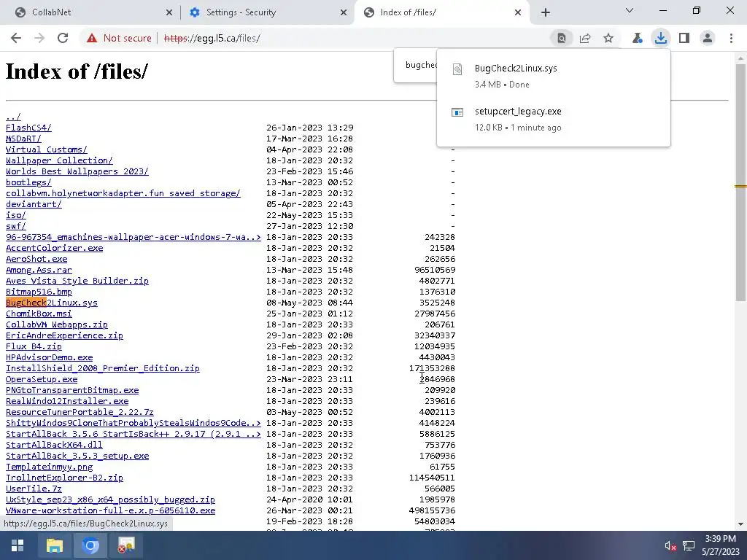Download CollabVM Webapps.zip

[x=57, y=324]
